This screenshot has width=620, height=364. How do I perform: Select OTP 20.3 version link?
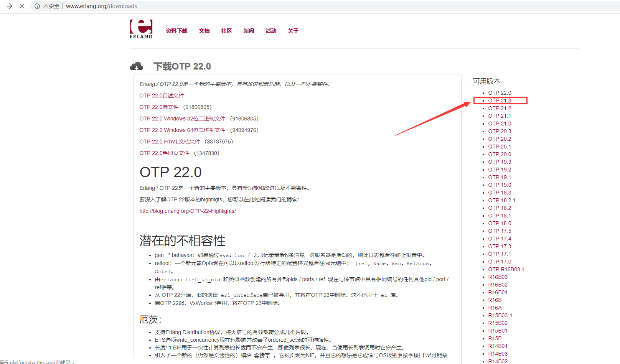point(500,131)
